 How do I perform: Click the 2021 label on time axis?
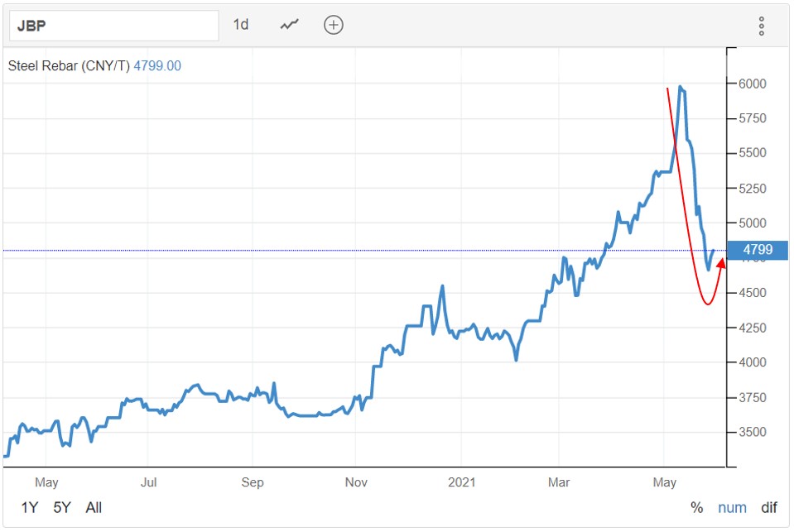458,482
